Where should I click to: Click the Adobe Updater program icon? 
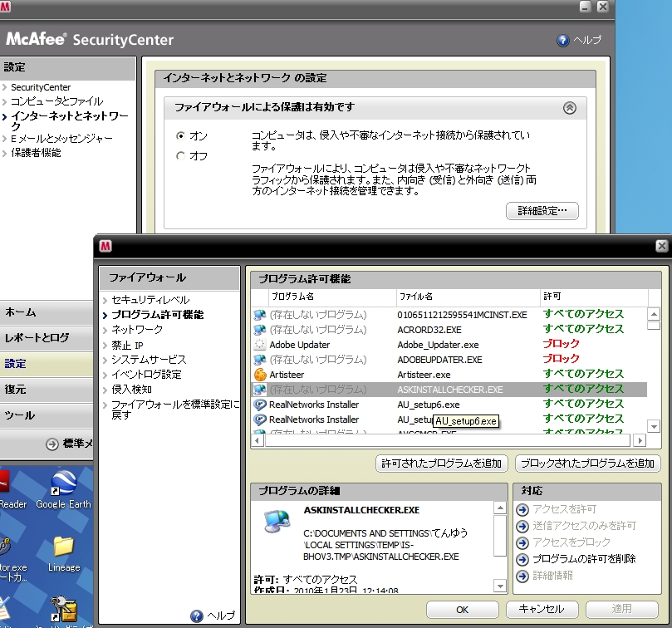coord(260,345)
